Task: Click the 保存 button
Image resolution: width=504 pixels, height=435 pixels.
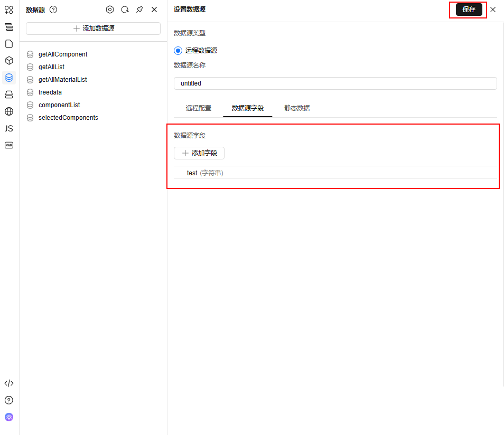Action: (x=469, y=10)
